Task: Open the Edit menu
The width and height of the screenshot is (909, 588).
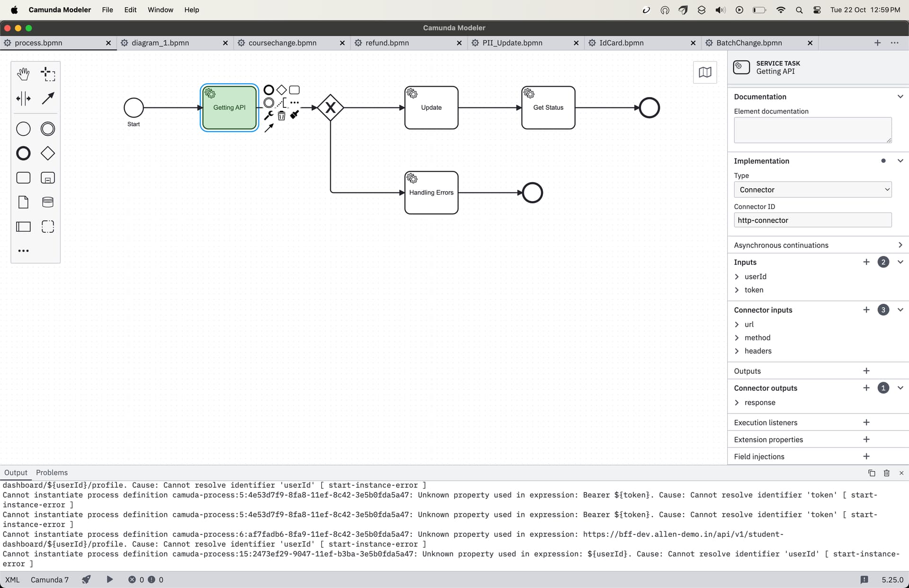Action: 130,9
